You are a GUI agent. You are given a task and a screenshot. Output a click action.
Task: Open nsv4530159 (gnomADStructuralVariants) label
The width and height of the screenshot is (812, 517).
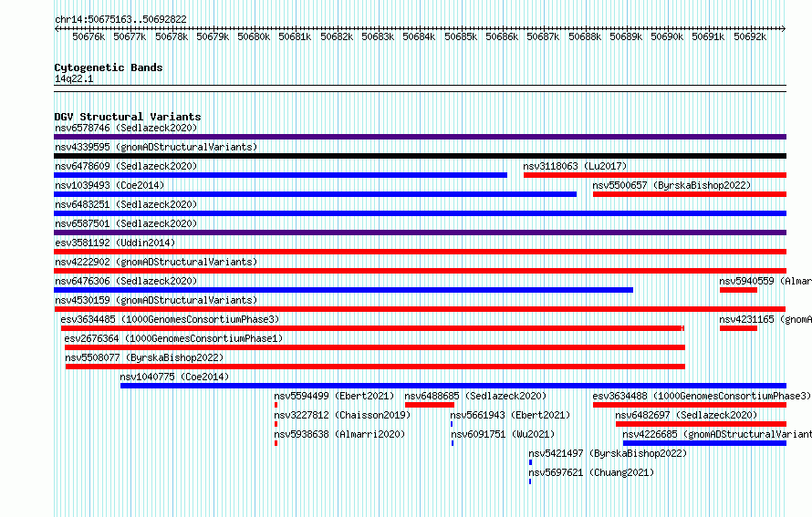(156, 300)
